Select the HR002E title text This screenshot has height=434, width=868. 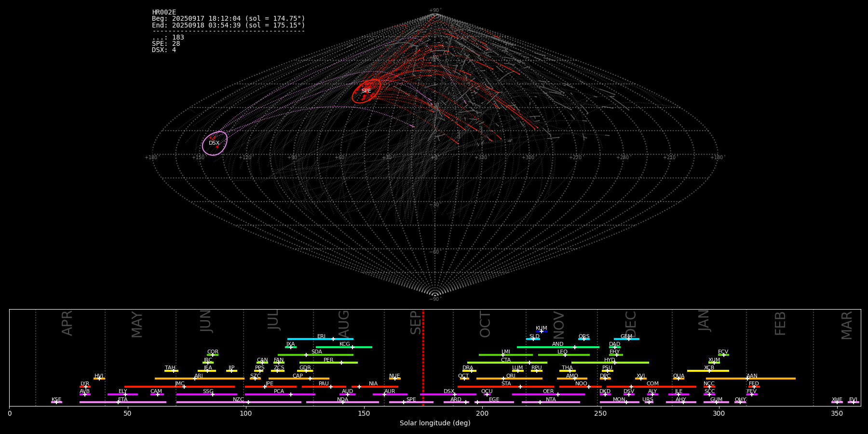(x=164, y=13)
